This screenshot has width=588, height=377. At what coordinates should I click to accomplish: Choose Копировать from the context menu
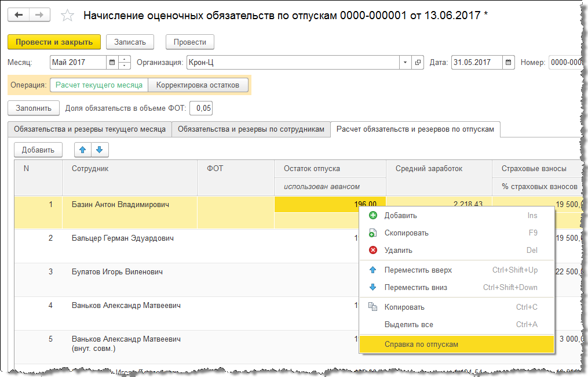[456, 307]
